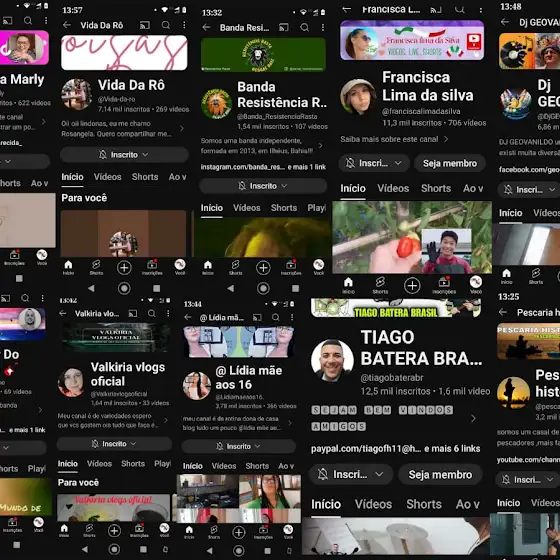Tap create plus button under Vida Da Rô
560x560 pixels.
tap(124, 268)
